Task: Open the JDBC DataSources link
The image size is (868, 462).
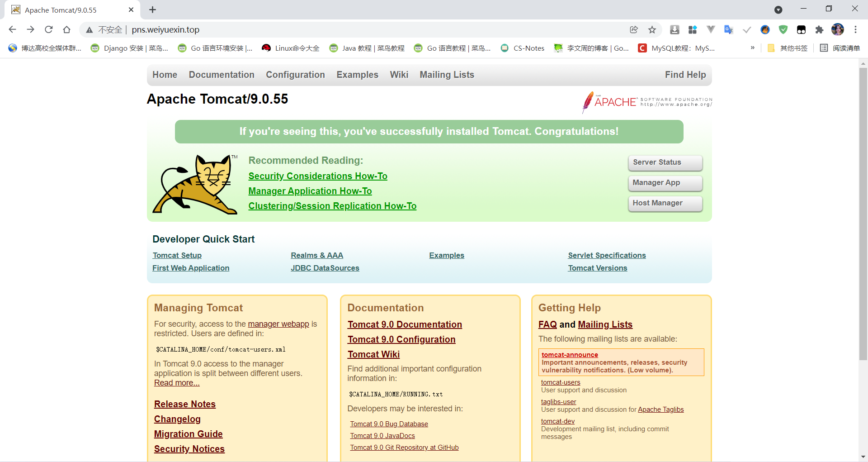Action: click(325, 268)
